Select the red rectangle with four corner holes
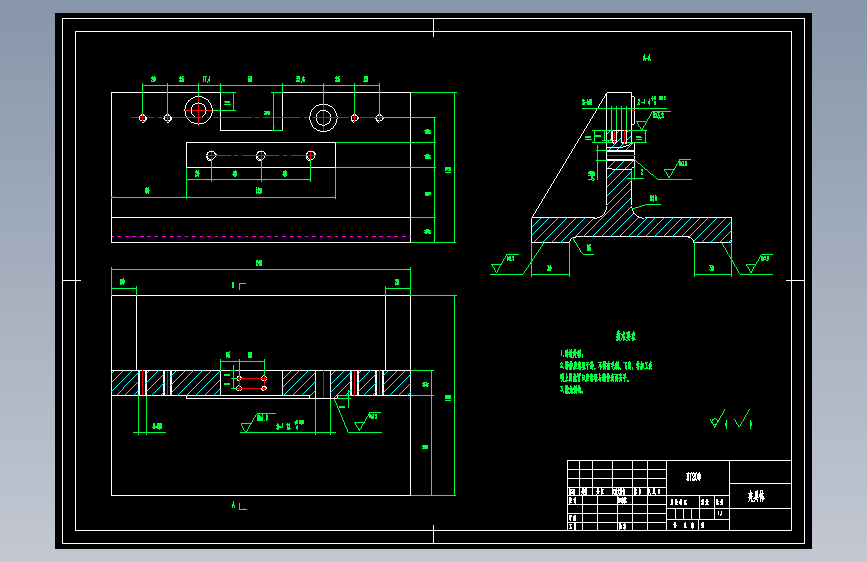This screenshot has height=562, width=867. 252,383
